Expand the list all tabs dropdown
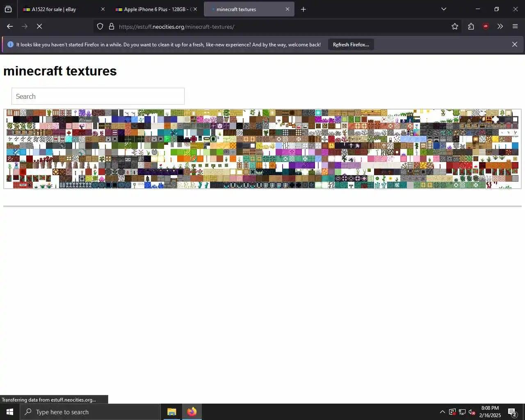525x420 pixels. (444, 9)
